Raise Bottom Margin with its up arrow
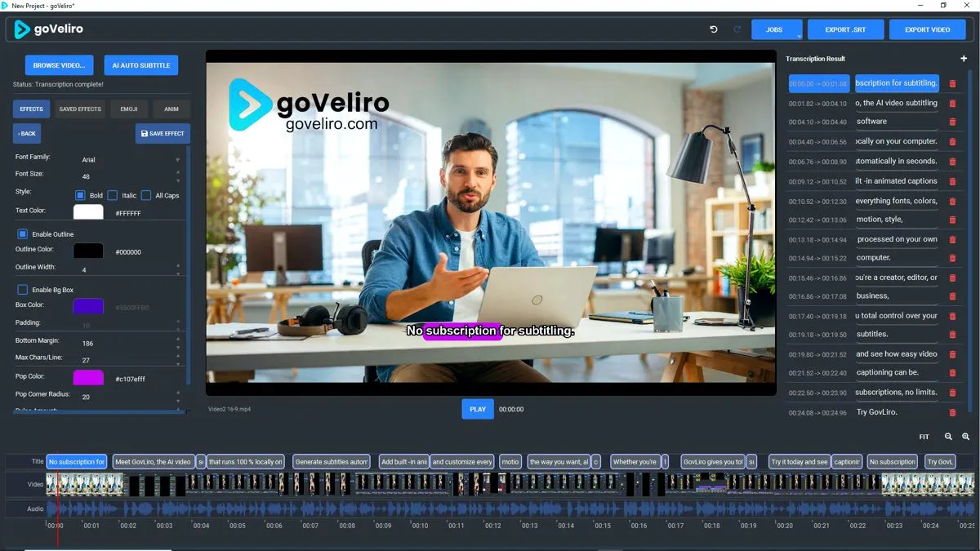The height and width of the screenshot is (551, 980). point(178,340)
